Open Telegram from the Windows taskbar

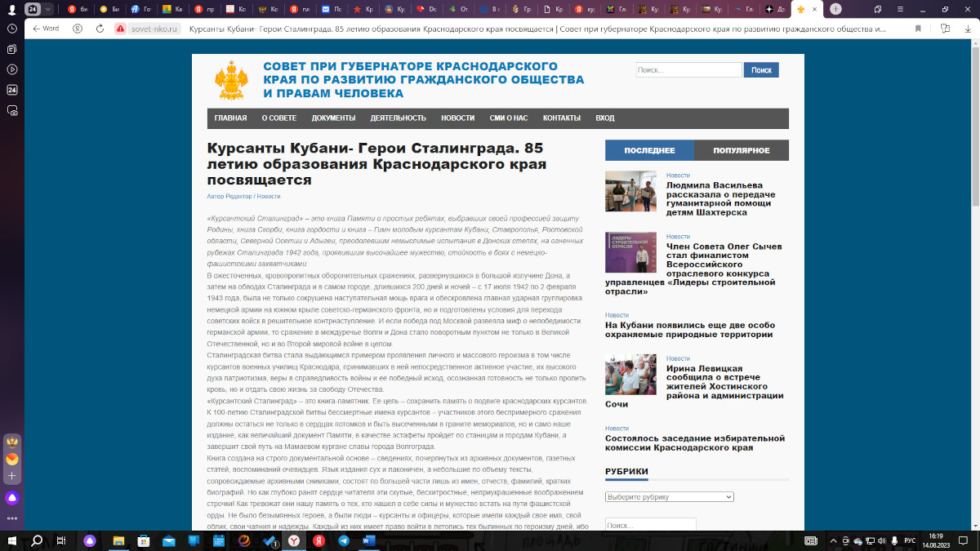tap(344, 540)
